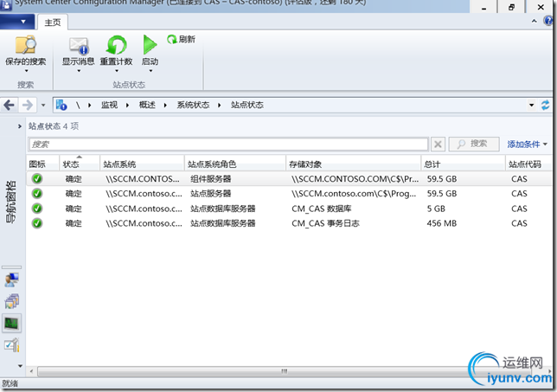
Task: Click \\SCCM.CONTOSO.COM\C$\Pr... storage cell
Action: [x=355, y=179]
